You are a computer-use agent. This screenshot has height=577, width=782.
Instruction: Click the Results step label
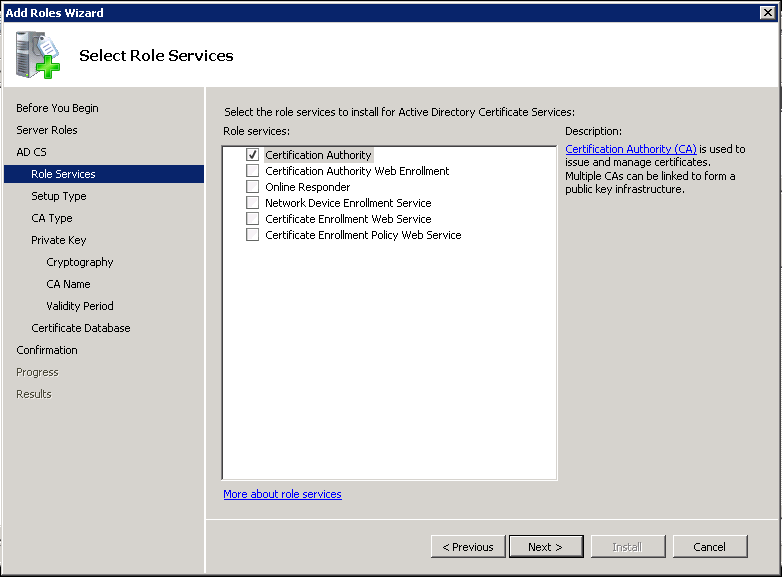(34, 394)
